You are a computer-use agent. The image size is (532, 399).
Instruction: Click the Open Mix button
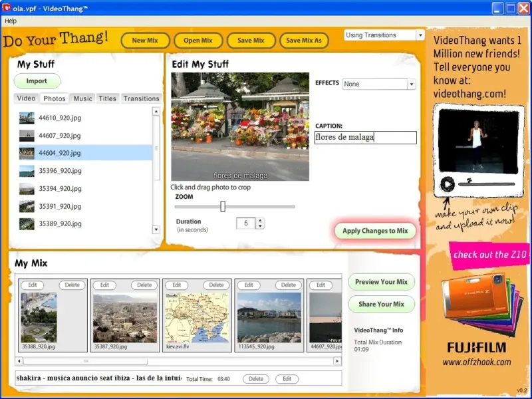pos(198,41)
